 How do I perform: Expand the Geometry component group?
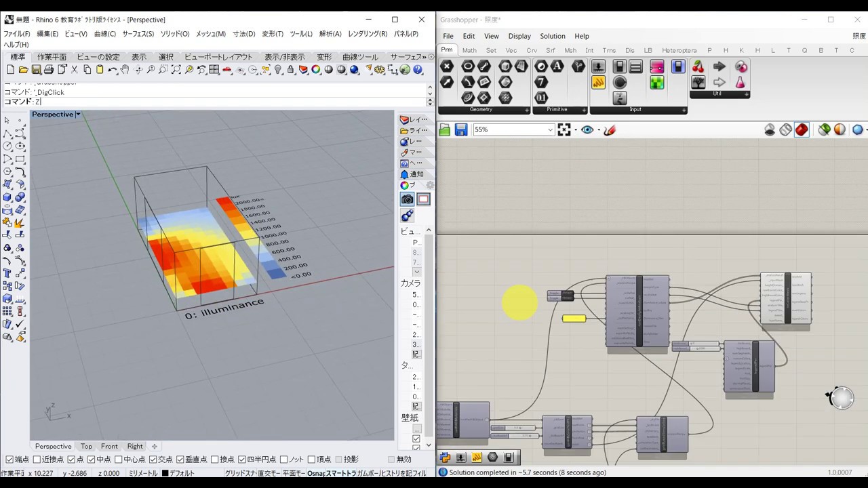click(527, 110)
